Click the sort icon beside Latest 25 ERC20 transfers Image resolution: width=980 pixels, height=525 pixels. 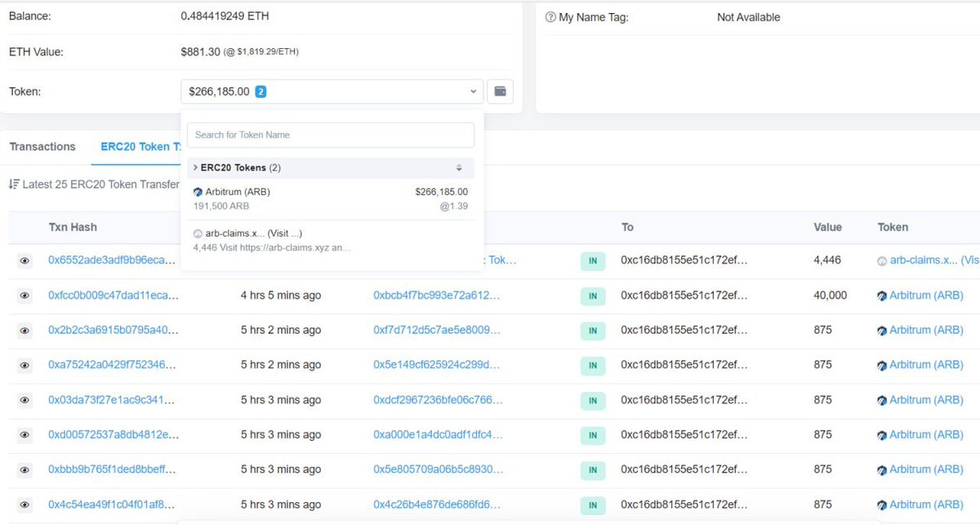(14, 185)
